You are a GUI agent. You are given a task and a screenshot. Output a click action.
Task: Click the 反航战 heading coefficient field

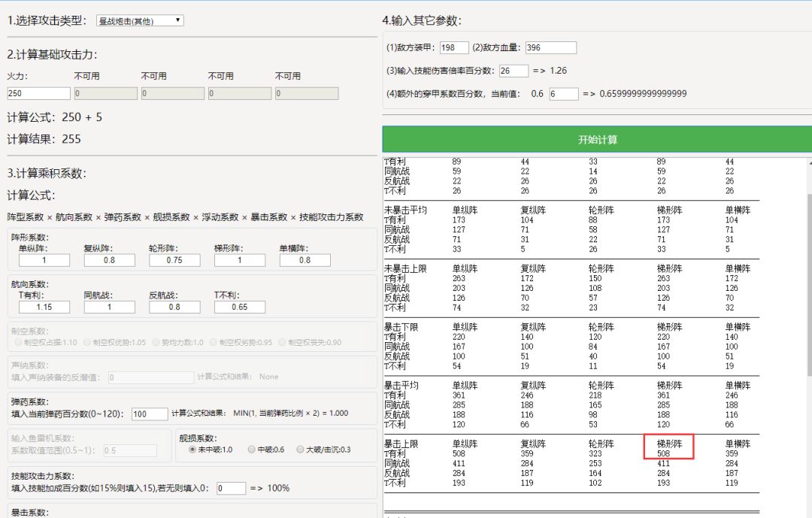pos(174,307)
